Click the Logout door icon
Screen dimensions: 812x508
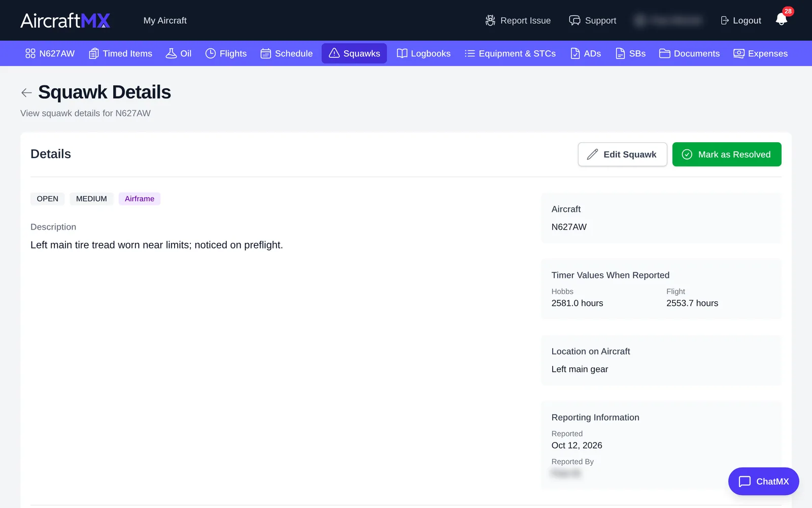click(x=725, y=20)
